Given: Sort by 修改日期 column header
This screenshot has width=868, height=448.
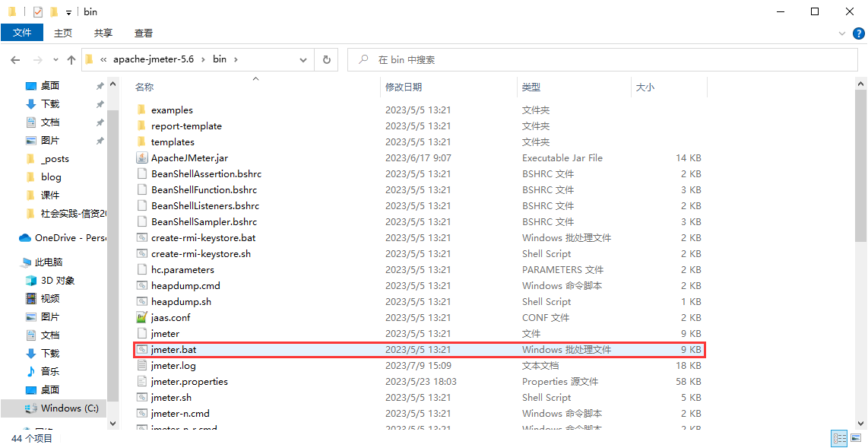Looking at the screenshot, I should coord(403,87).
